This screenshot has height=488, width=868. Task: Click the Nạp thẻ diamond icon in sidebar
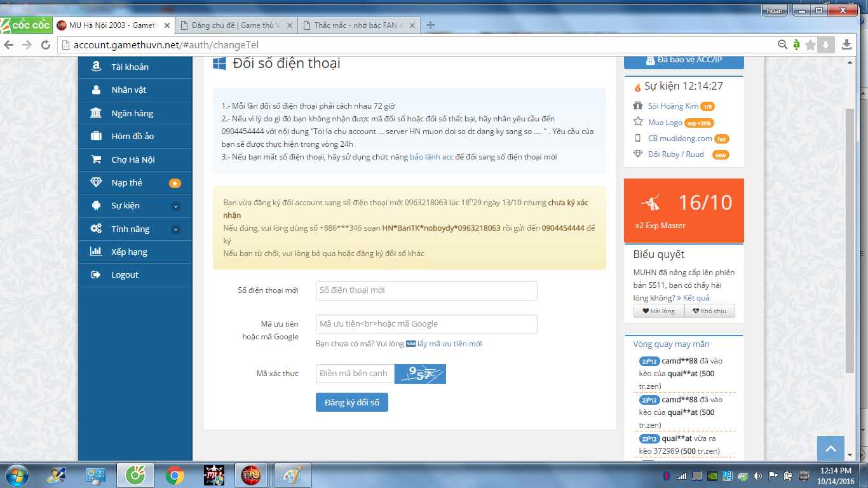point(96,182)
